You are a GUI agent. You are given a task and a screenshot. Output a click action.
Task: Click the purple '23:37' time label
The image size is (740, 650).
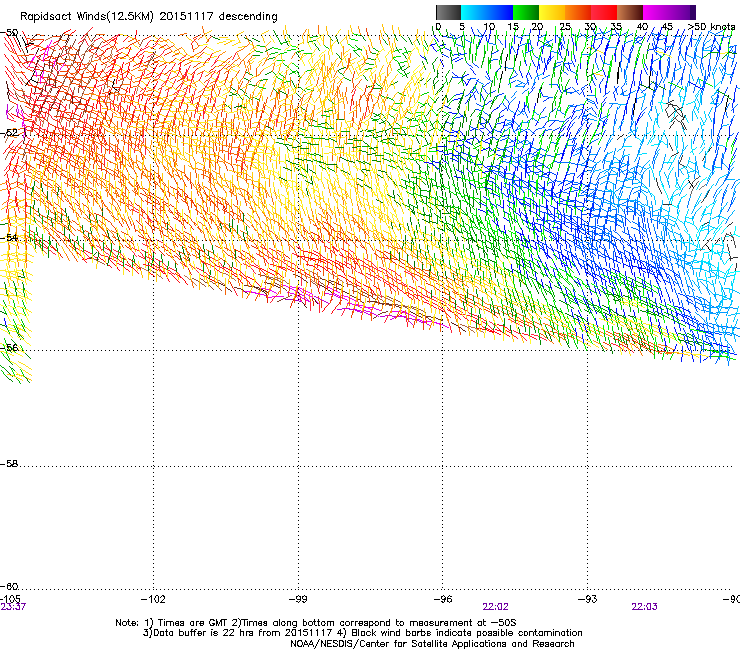tap(13, 607)
